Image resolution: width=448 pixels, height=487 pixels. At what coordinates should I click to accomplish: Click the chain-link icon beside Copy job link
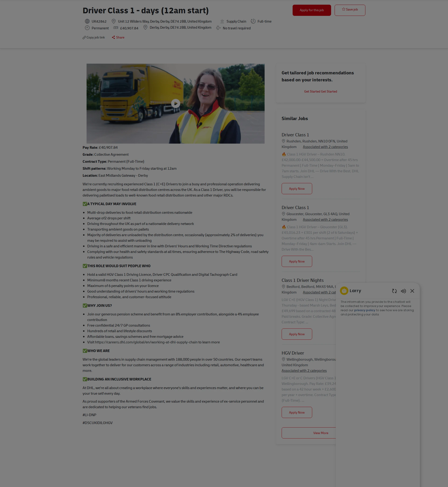click(x=84, y=38)
